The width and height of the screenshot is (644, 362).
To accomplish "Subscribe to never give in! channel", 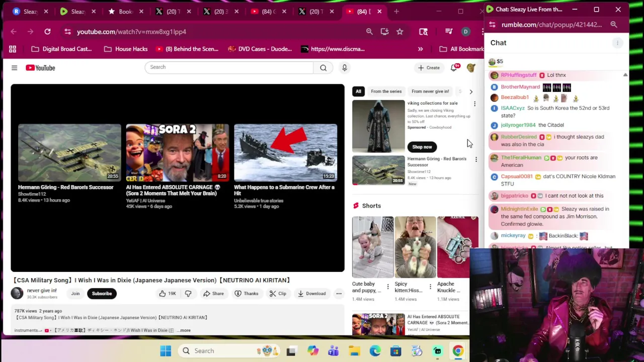I will pos(102,294).
